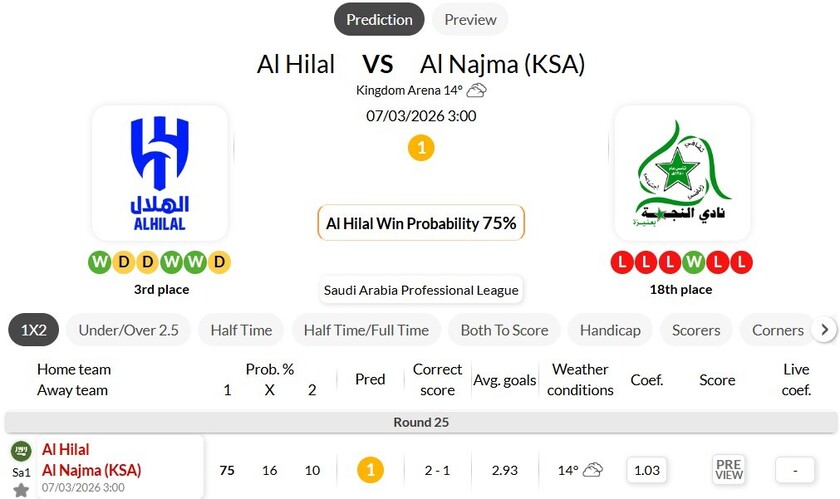The height and width of the screenshot is (499, 840).
Task: Click the Saudi league flag icon
Action: (x=21, y=451)
